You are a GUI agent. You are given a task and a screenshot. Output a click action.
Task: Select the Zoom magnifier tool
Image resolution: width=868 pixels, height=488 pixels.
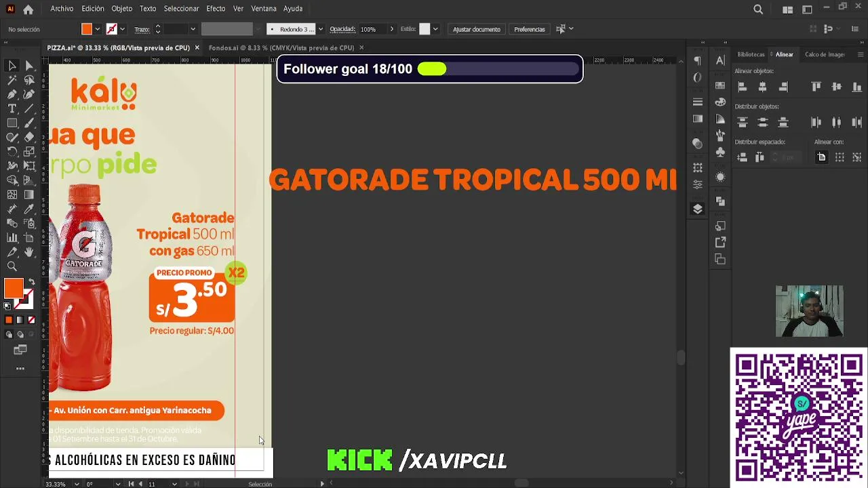pyautogui.click(x=12, y=266)
